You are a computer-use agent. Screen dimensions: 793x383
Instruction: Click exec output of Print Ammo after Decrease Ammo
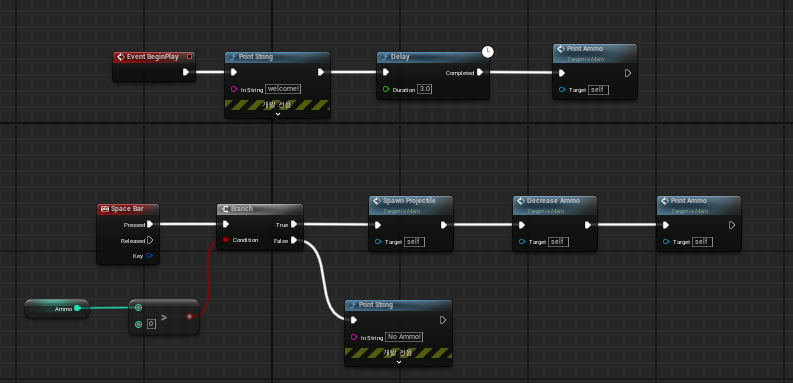pyautogui.click(x=732, y=225)
